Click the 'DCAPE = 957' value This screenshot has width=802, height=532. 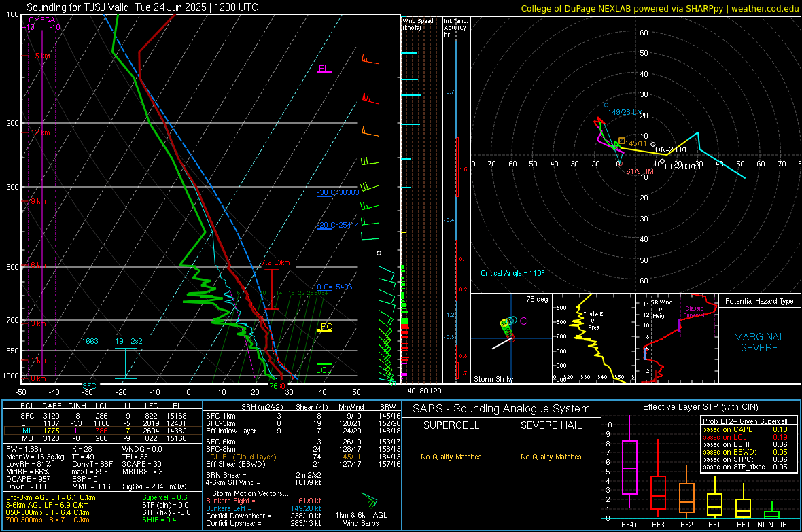pos(28,479)
